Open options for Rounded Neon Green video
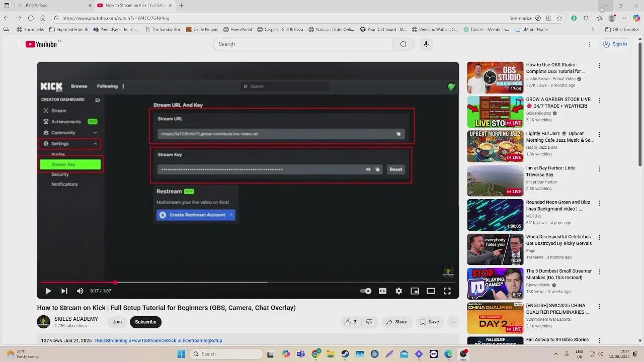 (x=599, y=203)
